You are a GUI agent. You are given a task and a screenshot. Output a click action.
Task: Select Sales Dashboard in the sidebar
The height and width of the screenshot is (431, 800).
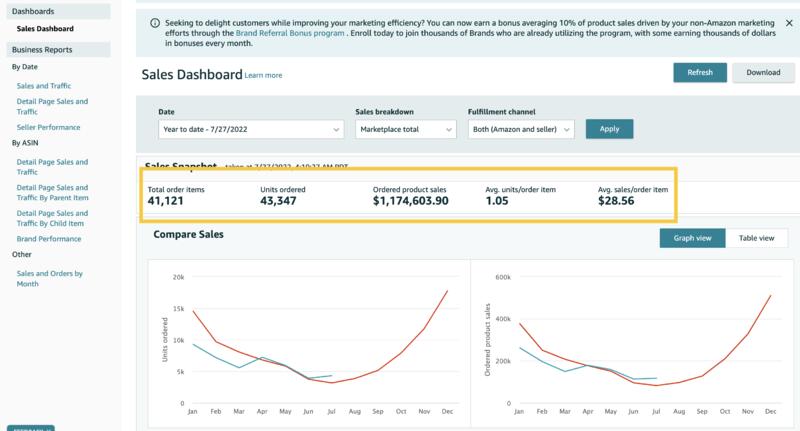[x=45, y=29]
